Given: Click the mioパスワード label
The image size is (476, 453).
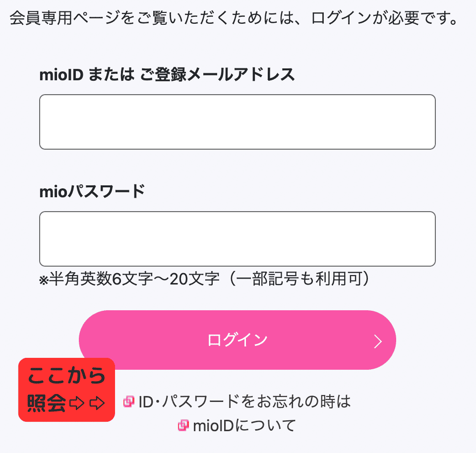Looking at the screenshot, I should tap(92, 191).
